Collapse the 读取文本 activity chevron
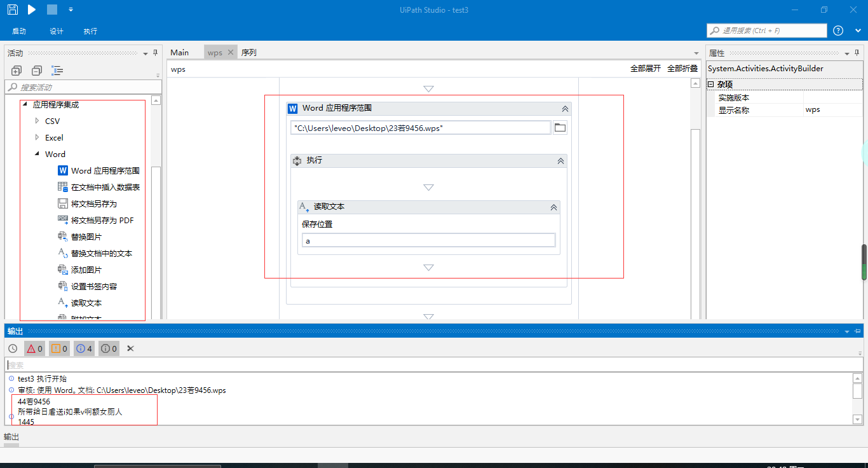 tap(553, 207)
